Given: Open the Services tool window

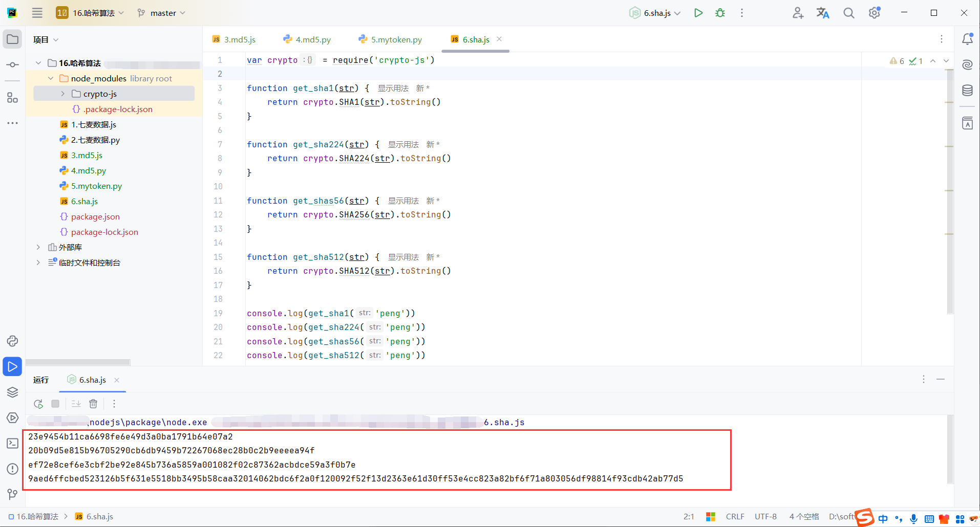Looking at the screenshot, I should [x=12, y=418].
